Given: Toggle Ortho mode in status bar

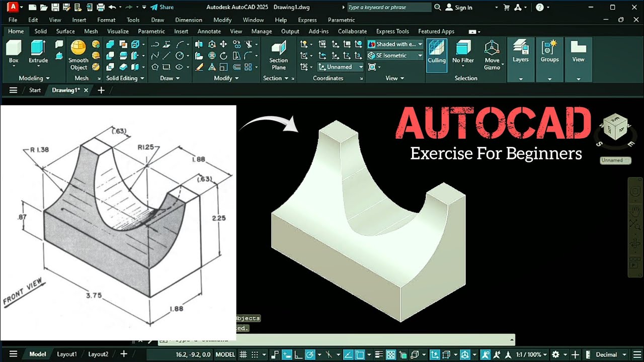Looking at the screenshot, I should click(299, 354).
